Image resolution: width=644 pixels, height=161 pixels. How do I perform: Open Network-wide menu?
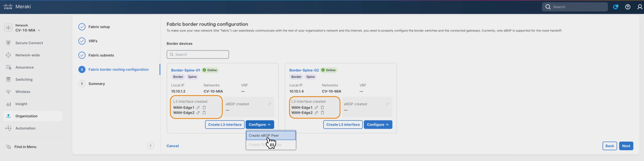click(x=28, y=55)
